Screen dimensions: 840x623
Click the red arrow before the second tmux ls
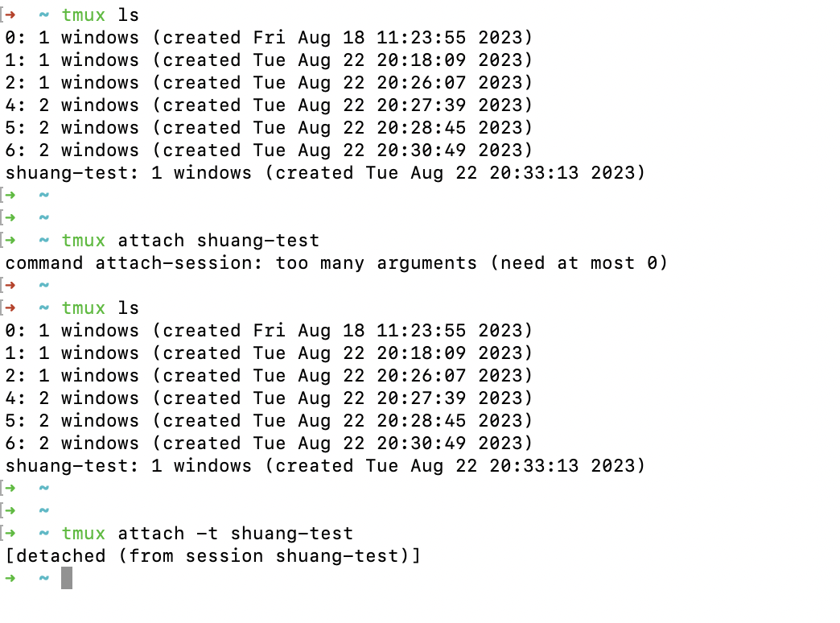click(x=10, y=307)
